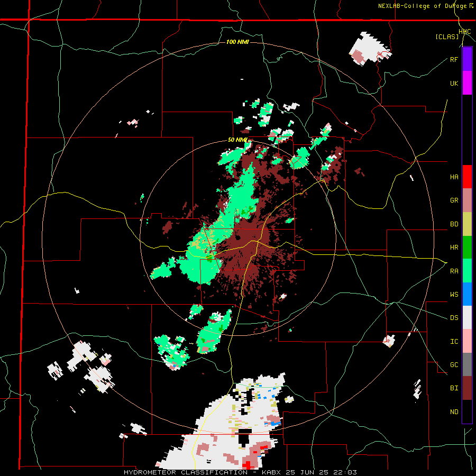Click the UK magenta legend swatch
Image resolution: width=476 pixels, height=476 pixels.
[x=467, y=83]
